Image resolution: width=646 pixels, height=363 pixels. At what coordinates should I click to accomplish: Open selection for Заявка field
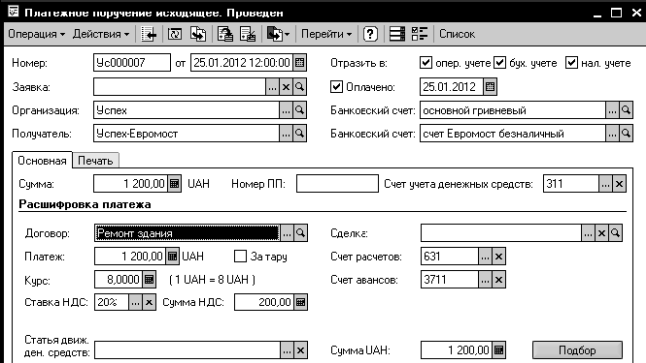[272, 87]
